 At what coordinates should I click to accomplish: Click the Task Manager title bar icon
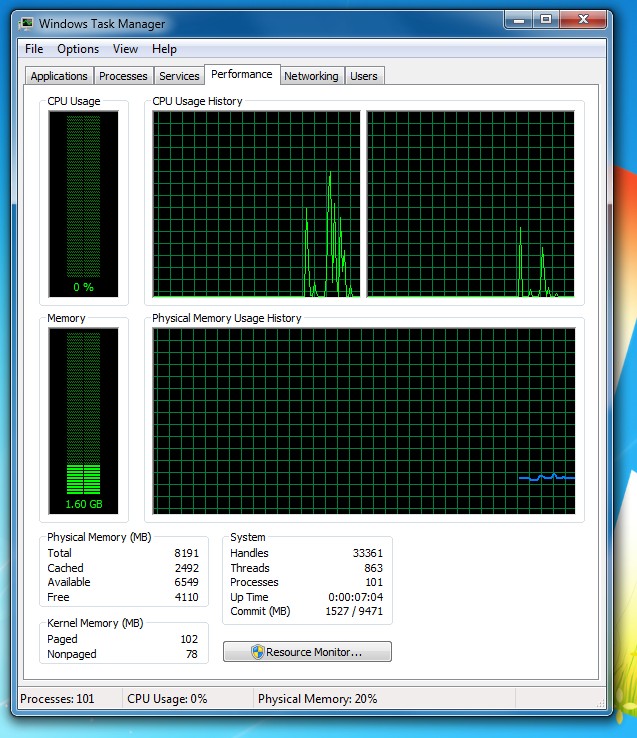coord(26,23)
